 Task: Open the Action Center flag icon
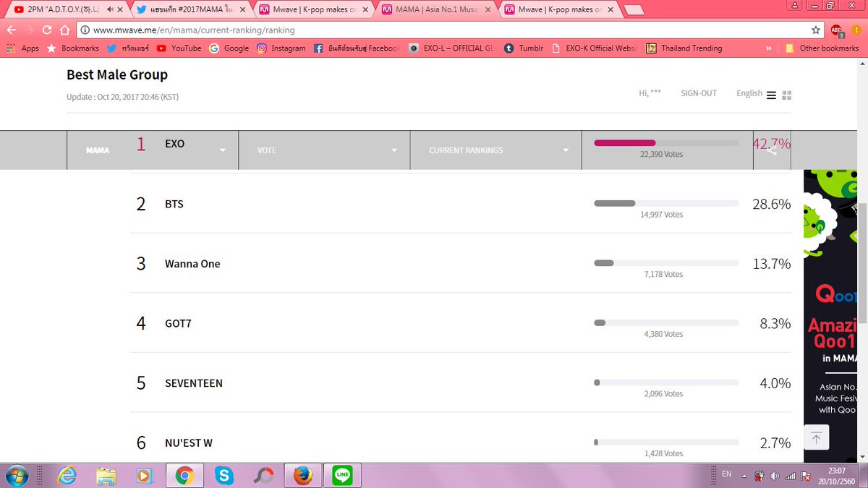805,476
